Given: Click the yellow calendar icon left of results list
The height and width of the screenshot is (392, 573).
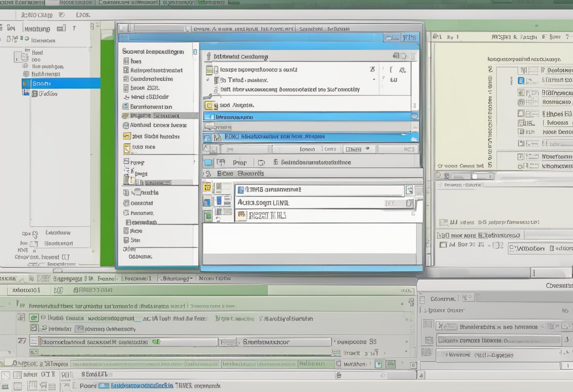Looking at the screenshot, I should (207, 187).
